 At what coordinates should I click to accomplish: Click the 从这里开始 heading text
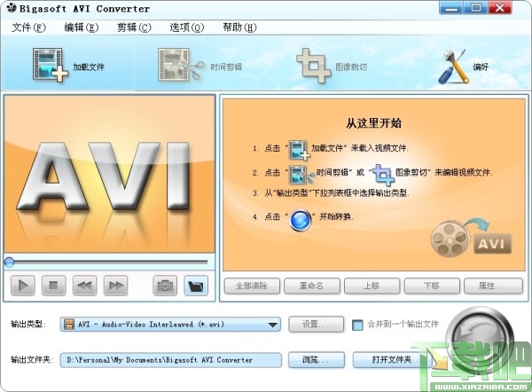373,123
